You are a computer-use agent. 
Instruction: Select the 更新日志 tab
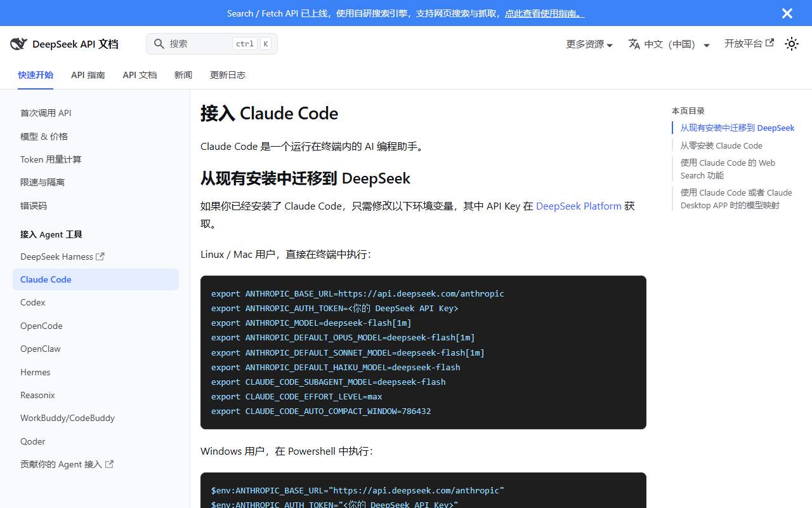point(228,75)
